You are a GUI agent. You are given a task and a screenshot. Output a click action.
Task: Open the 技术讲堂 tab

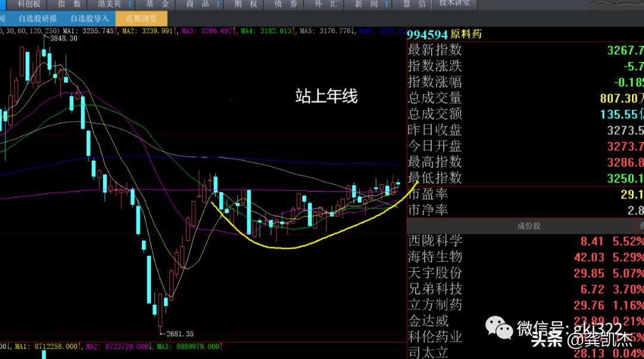click(454, 4)
